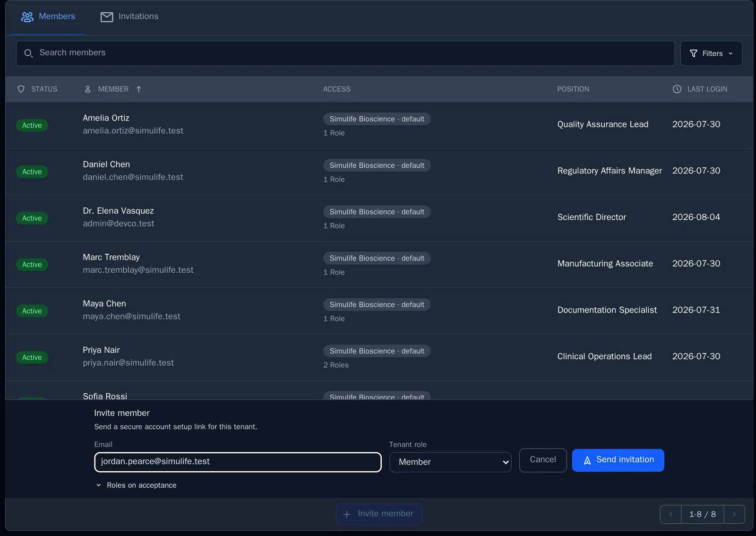Click the 1-8 / 8 page indicator
This screenshot has height=536, width=756.
tap(703, 514)
